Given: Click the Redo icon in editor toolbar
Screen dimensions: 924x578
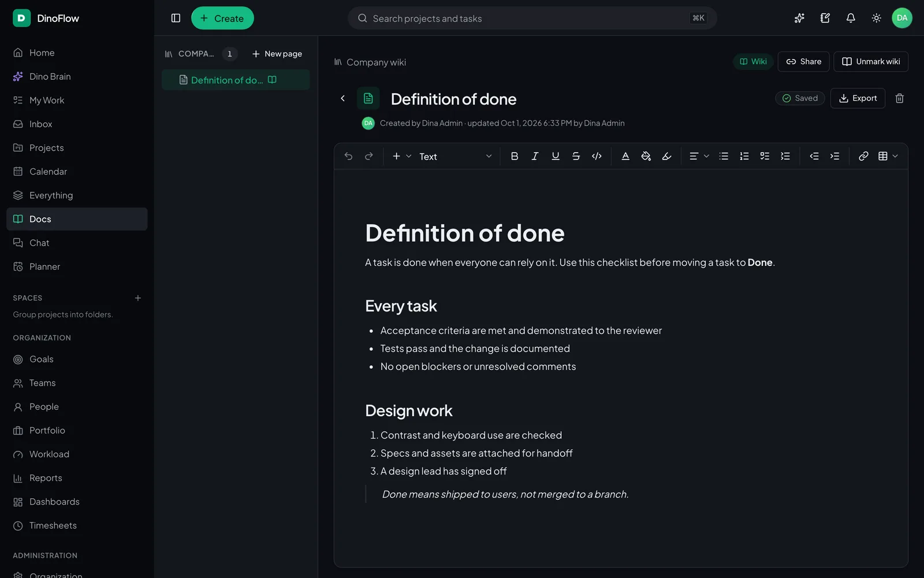Looking at the screenshot, I should (368, 156).
